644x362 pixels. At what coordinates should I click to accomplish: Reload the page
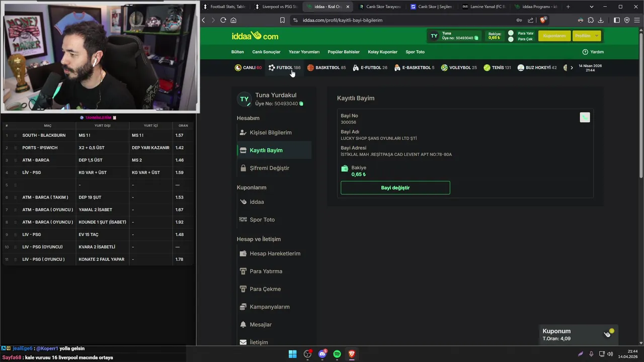[223, 20]
